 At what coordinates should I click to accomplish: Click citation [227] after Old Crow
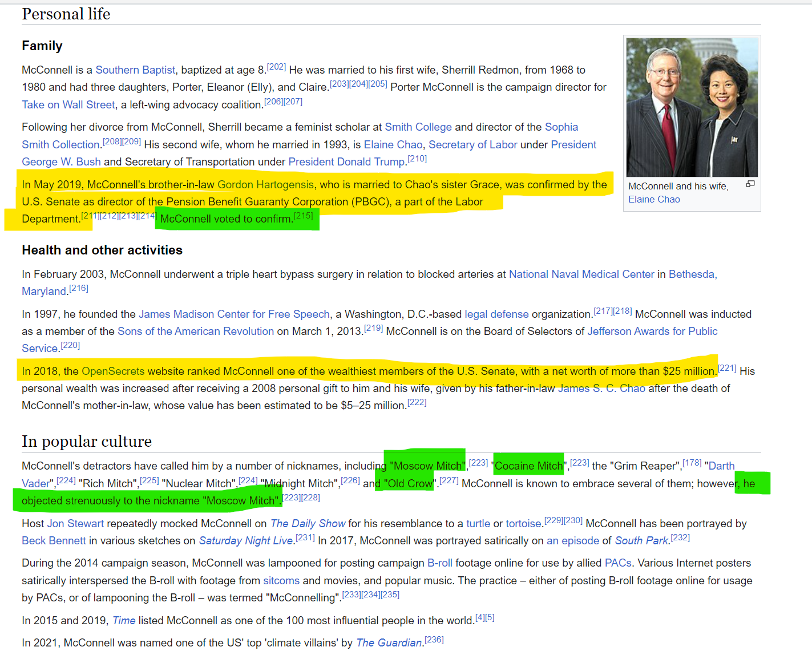[449, 480]
